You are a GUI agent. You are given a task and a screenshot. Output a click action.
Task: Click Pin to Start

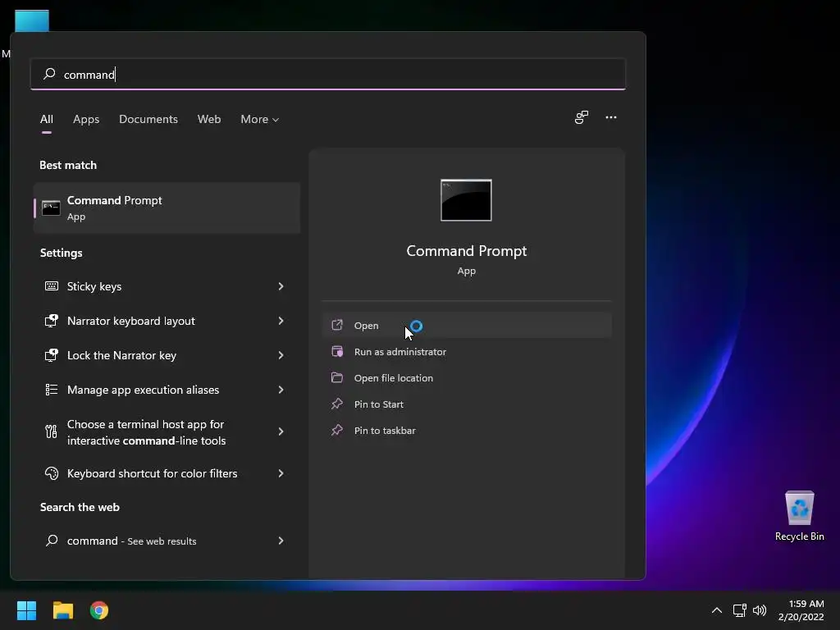pos(467,404)
